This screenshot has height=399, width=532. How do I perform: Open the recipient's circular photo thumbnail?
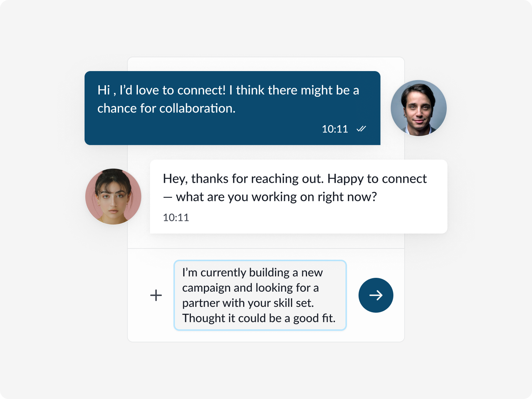coord(113,197)
